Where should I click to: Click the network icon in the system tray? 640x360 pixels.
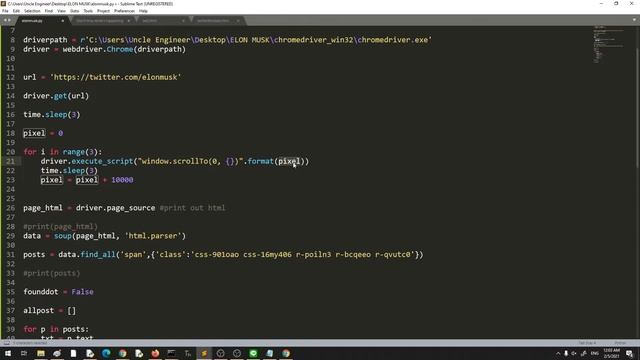[x=584, y=353]
